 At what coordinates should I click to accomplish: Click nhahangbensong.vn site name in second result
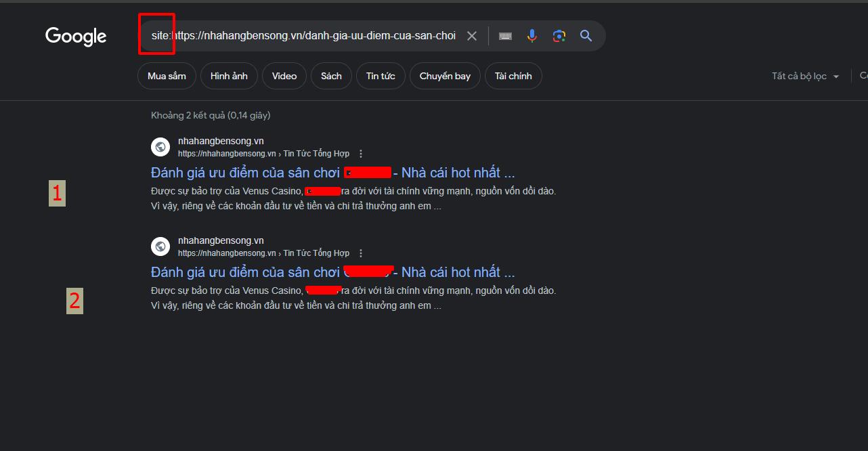[x=221, y=240]
